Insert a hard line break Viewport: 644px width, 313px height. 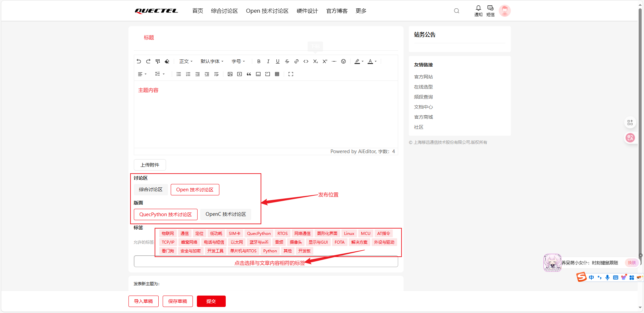216,74
